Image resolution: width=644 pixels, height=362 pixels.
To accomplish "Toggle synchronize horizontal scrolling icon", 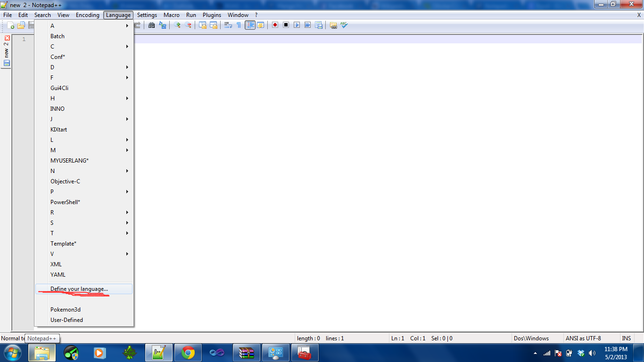I will coord(214,25).
